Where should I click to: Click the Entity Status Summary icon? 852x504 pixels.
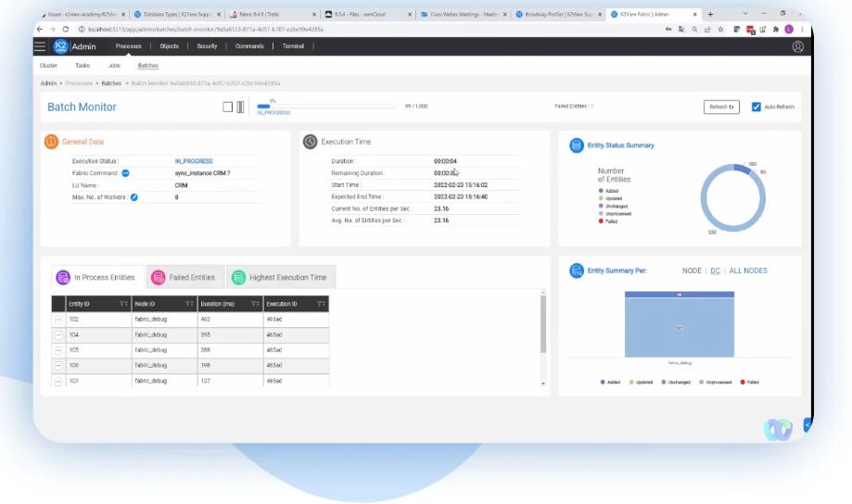click(577, 145)
